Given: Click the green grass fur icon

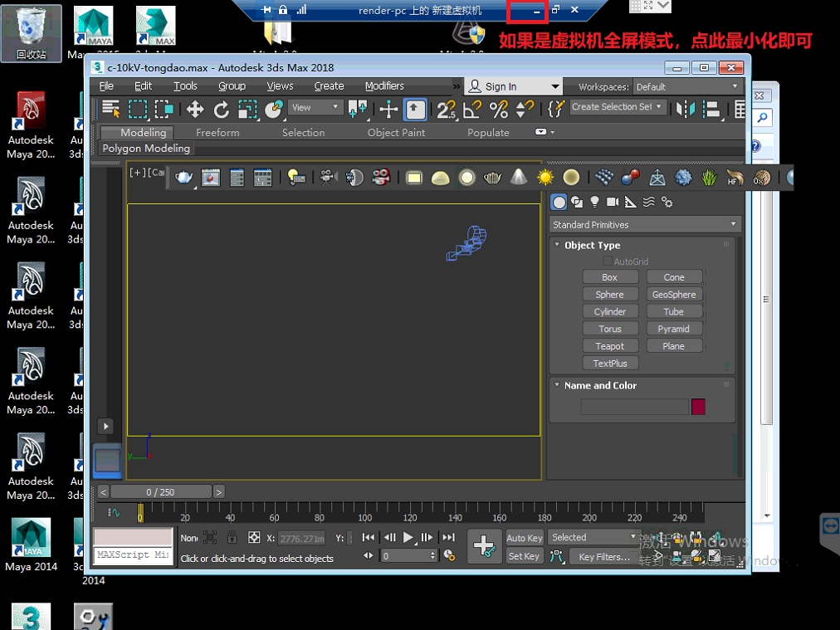Looking at the screenshot, I should pyautogui.click(x=709, y=177).
